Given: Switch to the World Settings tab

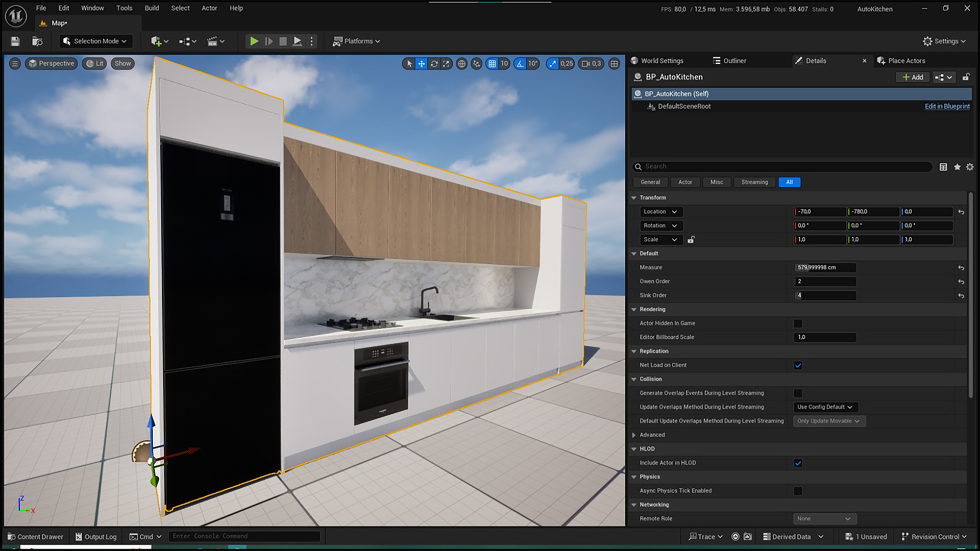Looking at the screenshot, I should (657, 61).
